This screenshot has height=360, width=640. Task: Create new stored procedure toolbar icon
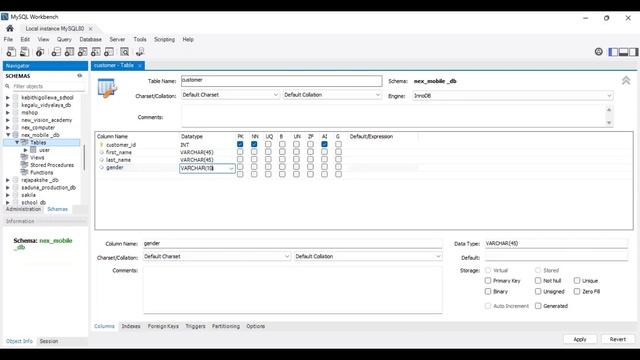(x=96, y=52)
